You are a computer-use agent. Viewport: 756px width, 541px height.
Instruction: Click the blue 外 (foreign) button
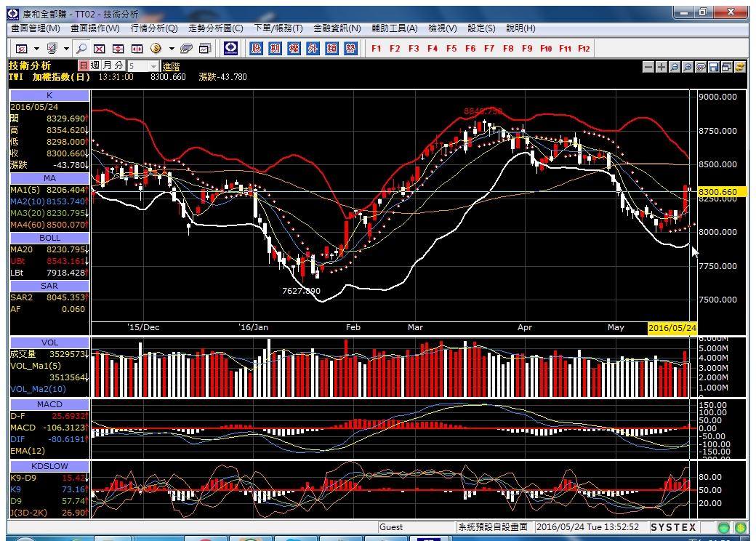point(313,48)
